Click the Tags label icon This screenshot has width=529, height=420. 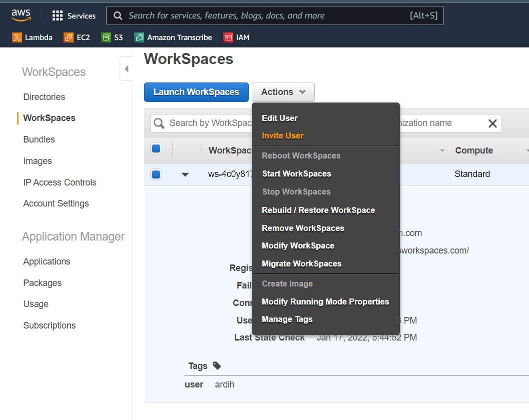point(217,365)
